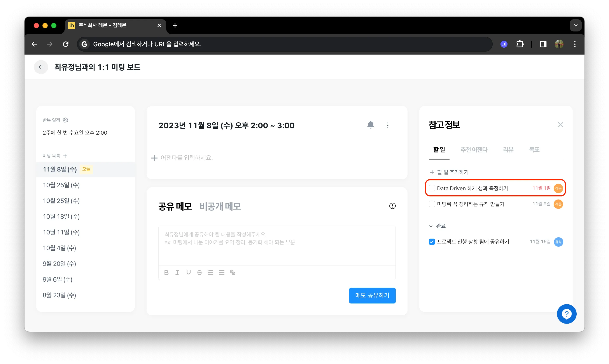This screenshot has width=609, height=364.
Task: Check off Data Driven 하게 성과 측정하기
Action: tap(432, 188)
